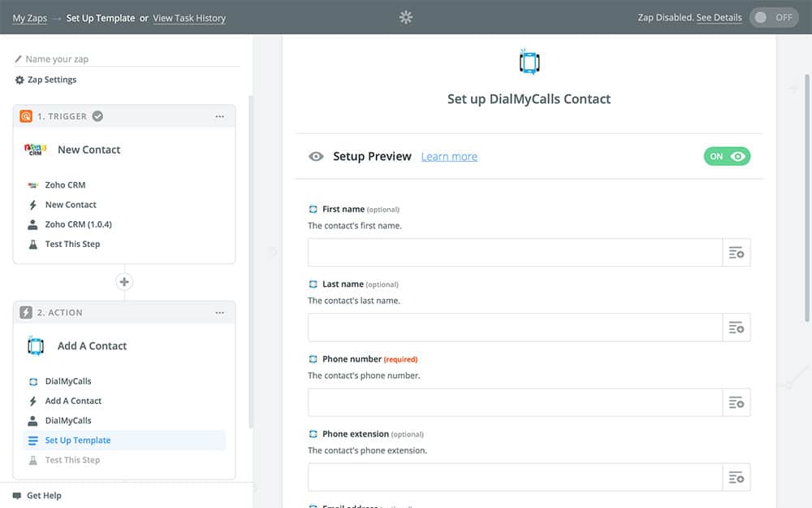
Task: Open the Trigger step options menu
Action: 219,116
